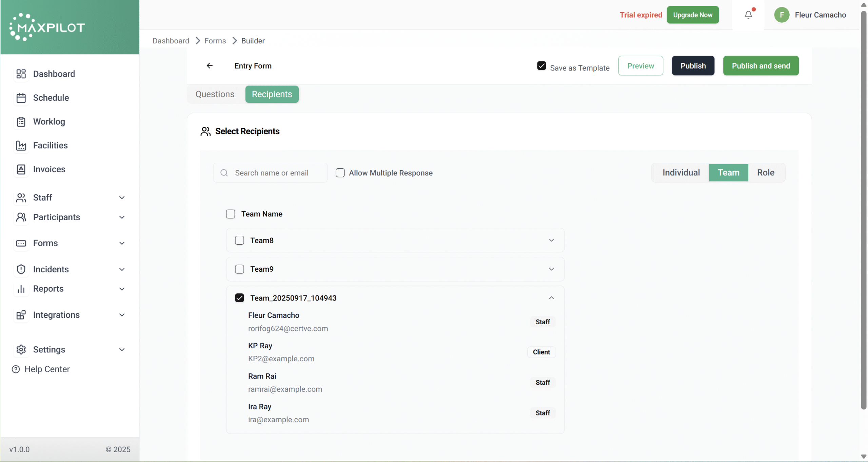
Task: Switch to the Questions tab
Action: (x=215, y=94)
